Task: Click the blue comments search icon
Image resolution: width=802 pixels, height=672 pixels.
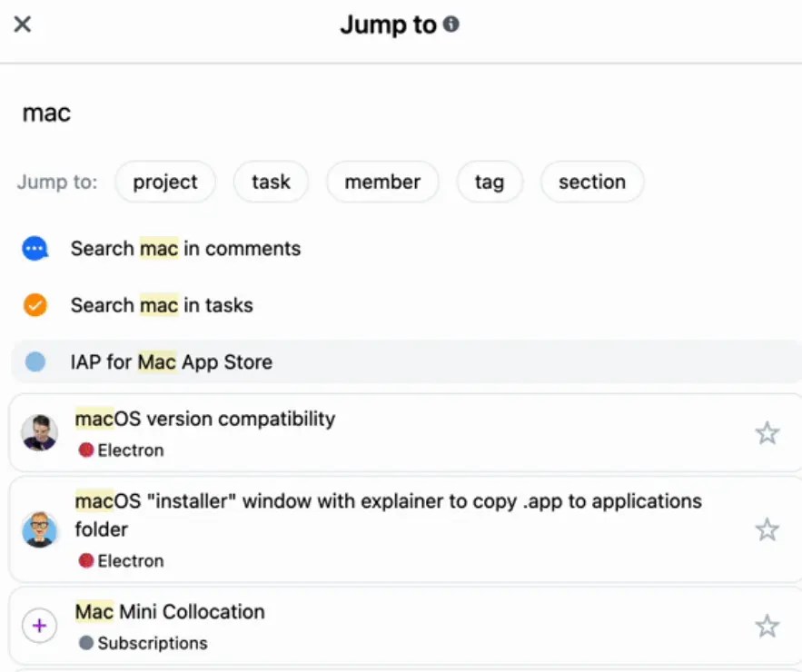Action: point(35,248)
